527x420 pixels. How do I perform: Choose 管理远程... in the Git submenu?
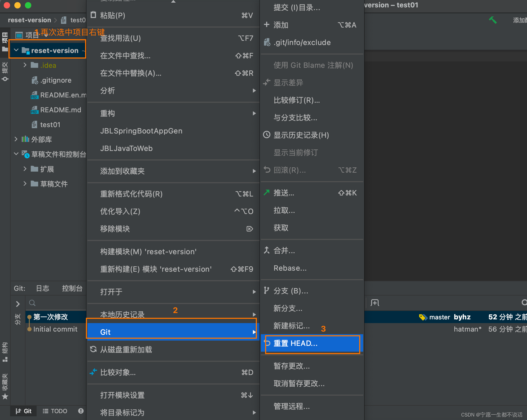312,406
